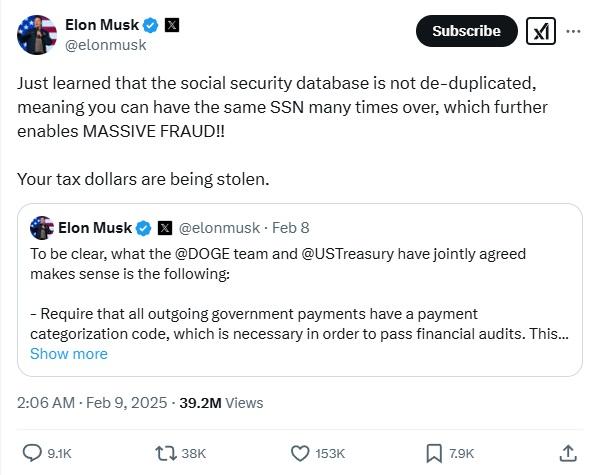
Task: Click the 2:06 AM · Feb 9, 2025 timestamp
Action: (92, 403)
